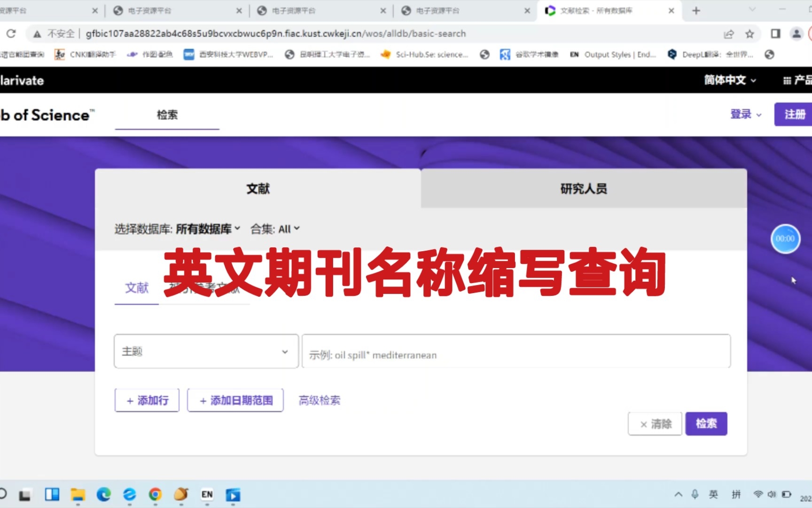The height and width of the screenshot is (508, 812).
Task: Open the 产品 products grid menu
Action: click(x=797, y=80)
